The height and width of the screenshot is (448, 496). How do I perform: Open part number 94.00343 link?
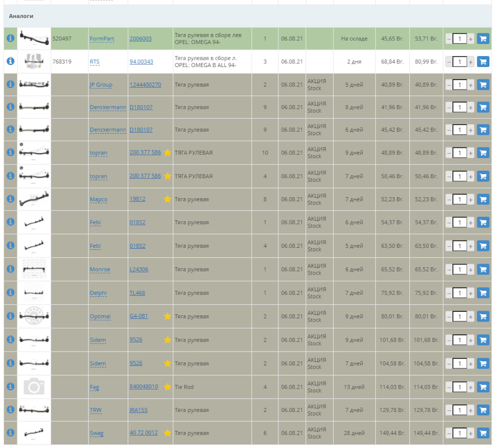(x=141, y=61)
